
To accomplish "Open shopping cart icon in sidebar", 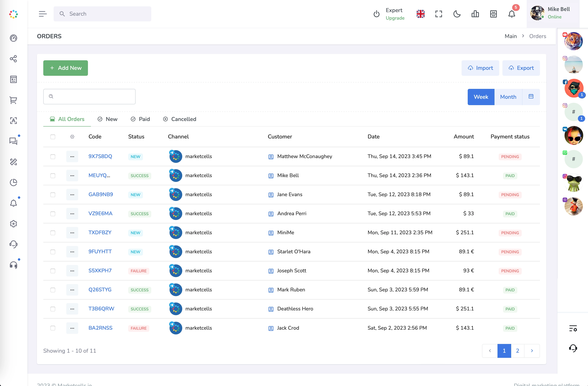I will click(x=13, y=100).
